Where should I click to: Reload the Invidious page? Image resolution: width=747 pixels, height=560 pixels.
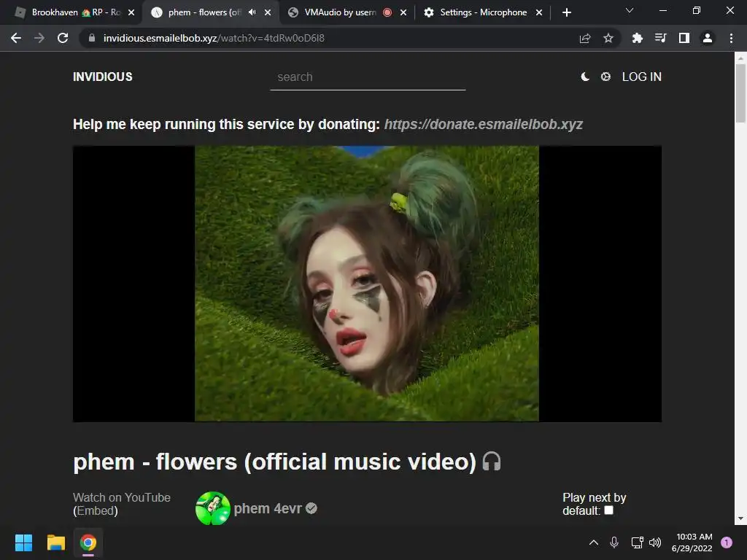click(x=63, y=38)
